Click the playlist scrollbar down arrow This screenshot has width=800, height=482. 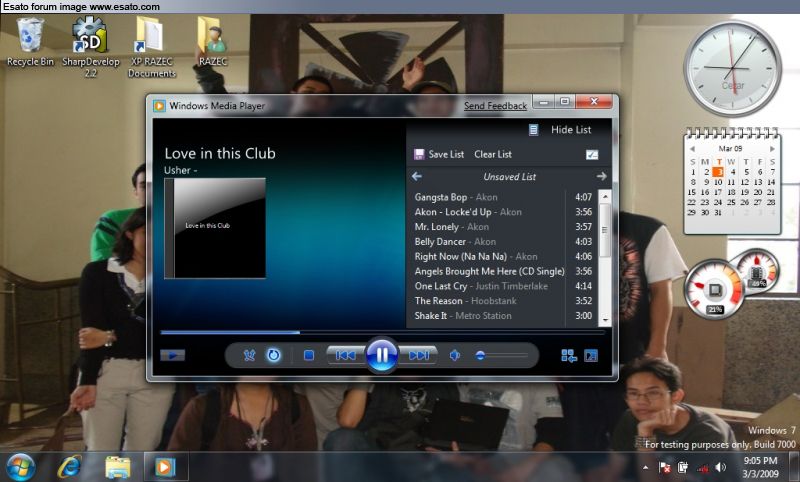click(605, 320)
